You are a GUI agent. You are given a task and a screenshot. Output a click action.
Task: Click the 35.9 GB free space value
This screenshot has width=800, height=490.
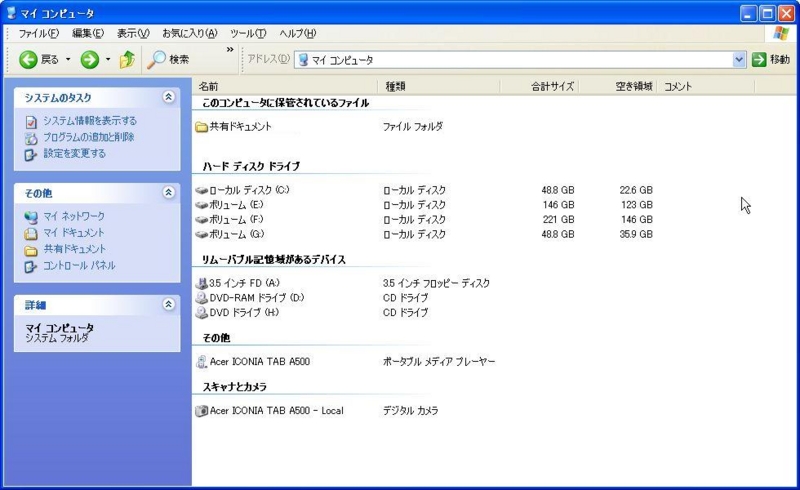636,235
